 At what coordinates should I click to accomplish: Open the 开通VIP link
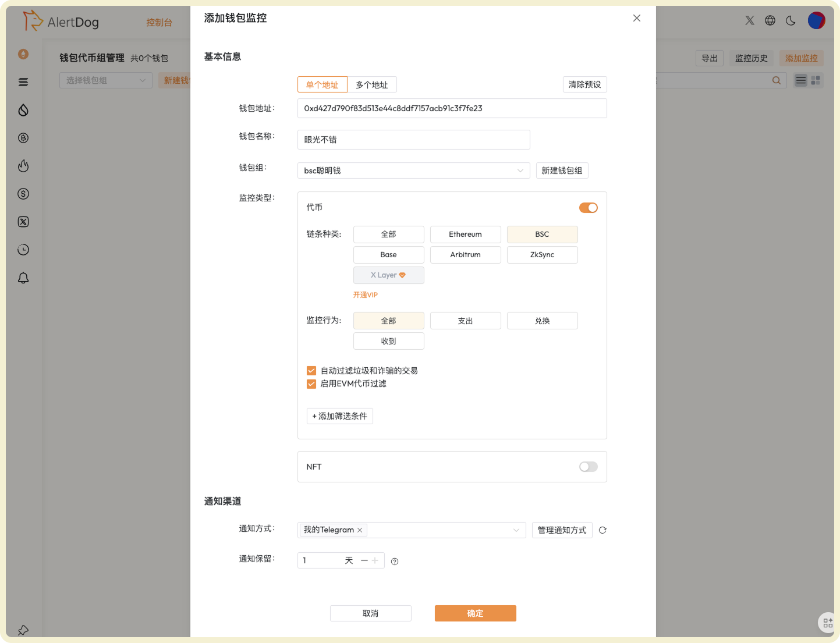click(x=366, y=295)
